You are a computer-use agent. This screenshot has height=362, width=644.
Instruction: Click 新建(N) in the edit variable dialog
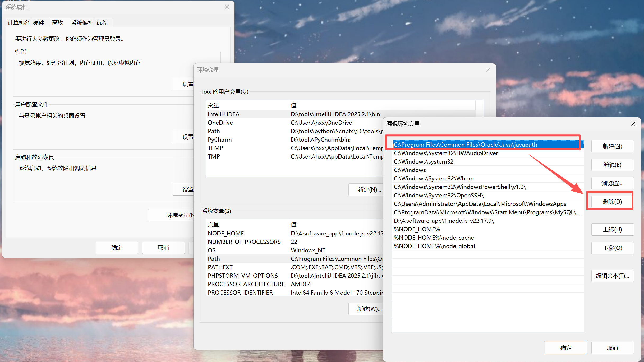pyautogui.click(x=612, y=146)
